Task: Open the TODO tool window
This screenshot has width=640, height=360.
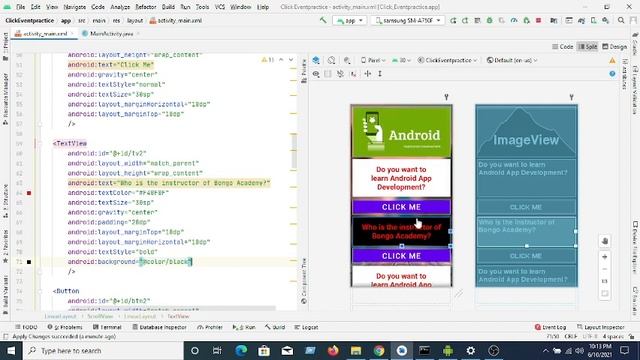Action: coord(26,327)
